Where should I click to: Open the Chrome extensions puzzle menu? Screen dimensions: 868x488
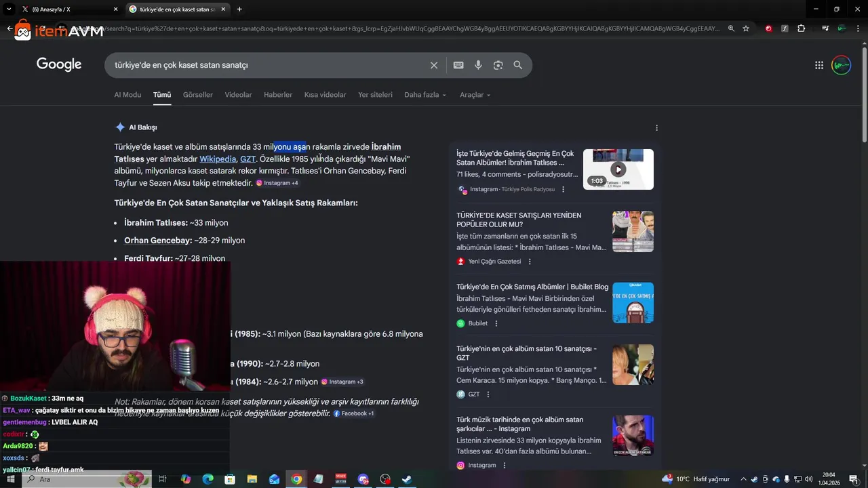pyautogui.click(x=802, y=28)
